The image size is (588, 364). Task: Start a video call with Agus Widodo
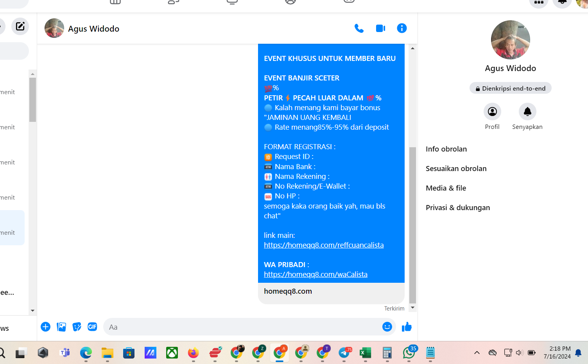coord(380,29)
